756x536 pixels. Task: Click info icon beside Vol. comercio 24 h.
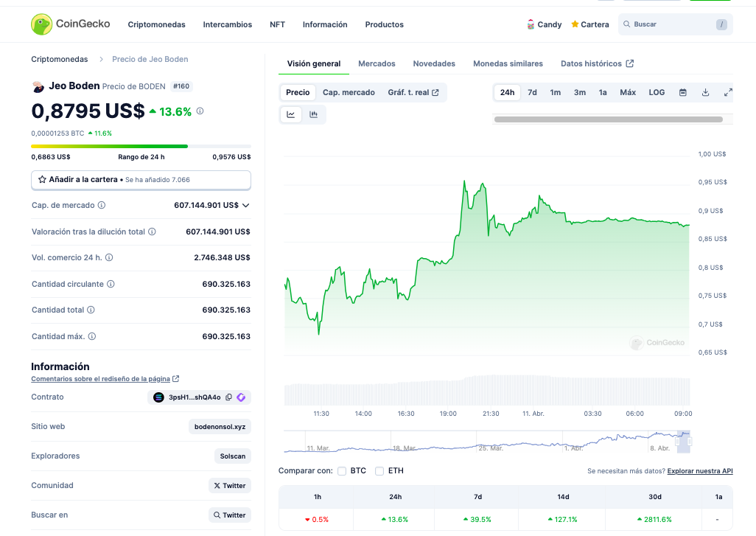pos(109,257)
